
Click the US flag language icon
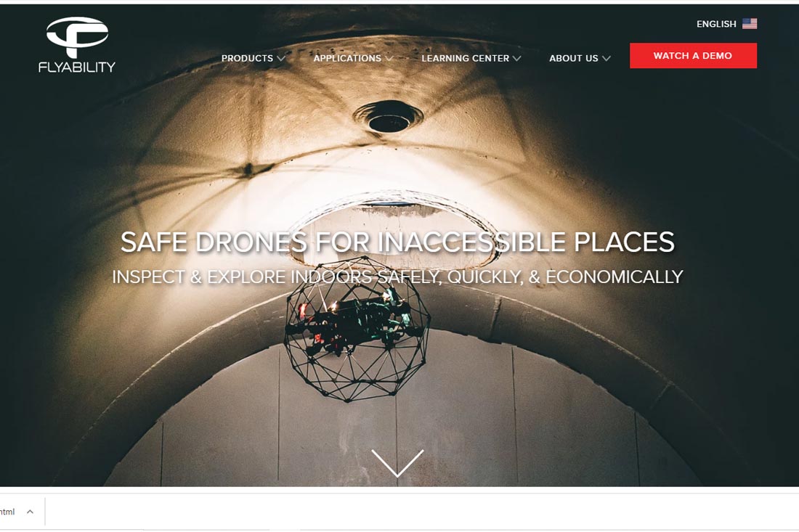750,24
